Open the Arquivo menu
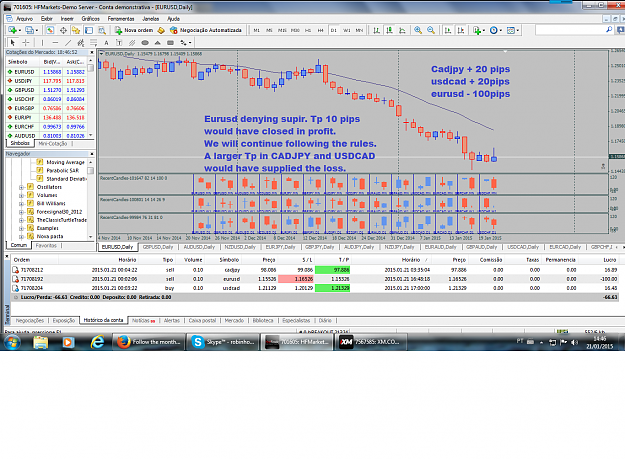The height and width of the screenshot is (459, 625). click(x=24, y=19)
